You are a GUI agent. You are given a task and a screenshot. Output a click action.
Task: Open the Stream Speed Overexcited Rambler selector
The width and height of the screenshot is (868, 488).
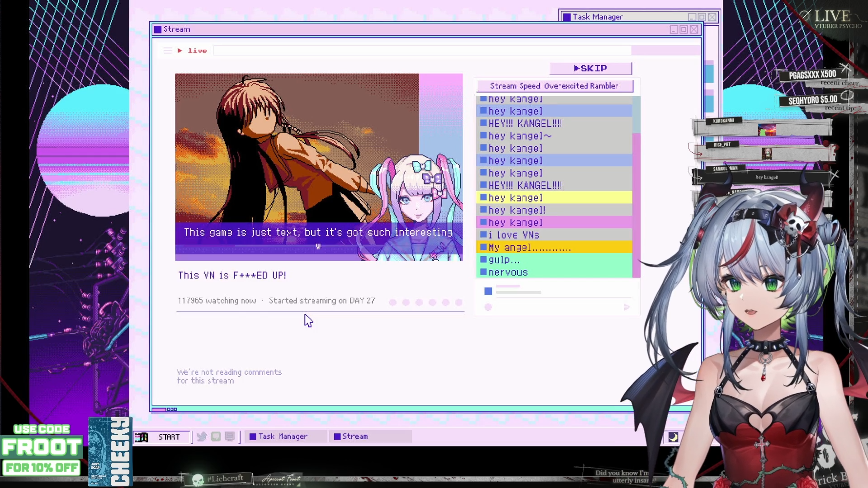click(554, 86)
